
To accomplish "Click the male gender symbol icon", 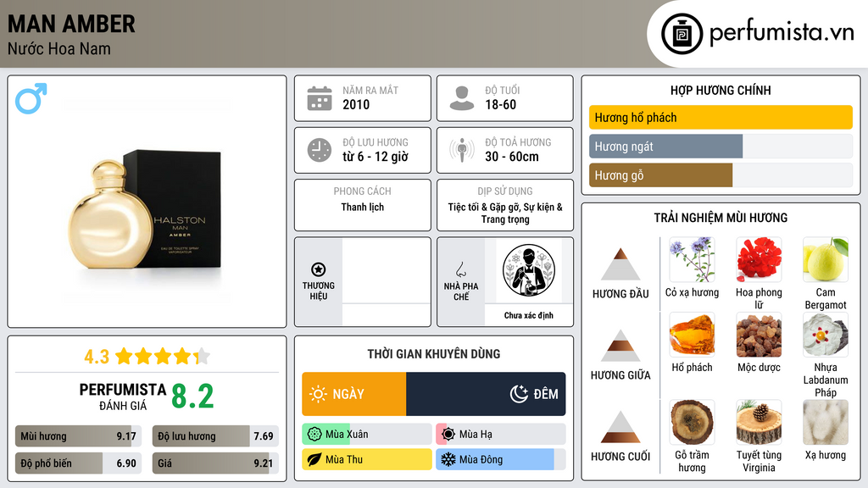I will click(31, 98).
